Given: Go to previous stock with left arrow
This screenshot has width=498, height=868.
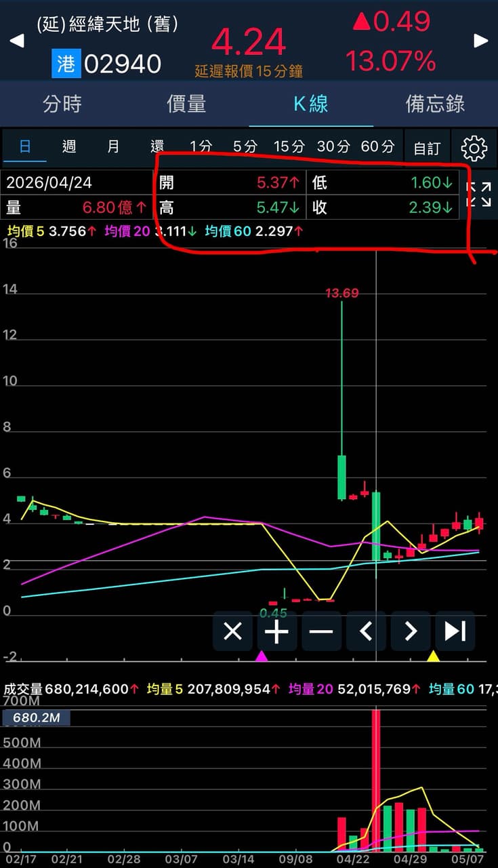Looking at the screenshot, I should point(17,41).
